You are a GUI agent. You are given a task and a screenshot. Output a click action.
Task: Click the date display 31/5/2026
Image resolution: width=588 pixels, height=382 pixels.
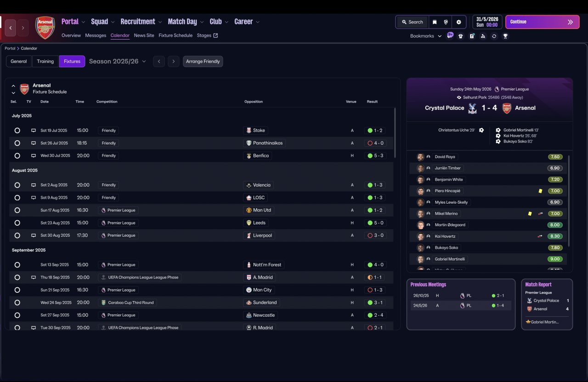(x=487, y=19)
